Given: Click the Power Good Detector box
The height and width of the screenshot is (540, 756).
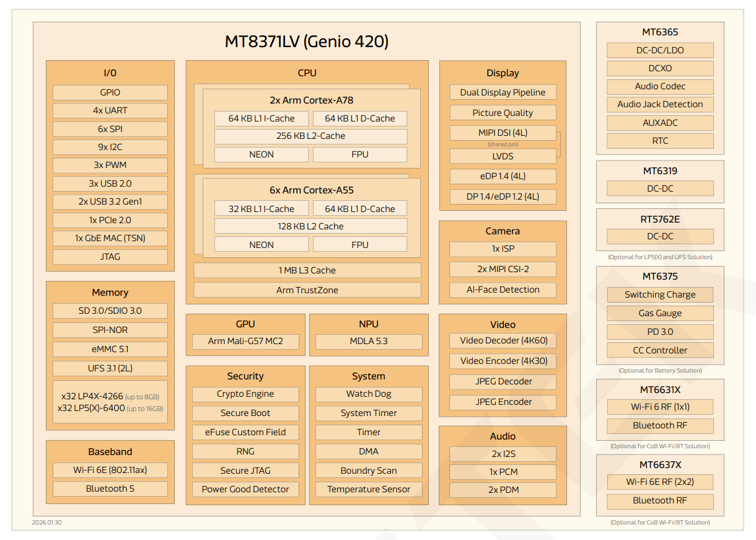Looking at the screenshot, I should (x=245, y=489).
